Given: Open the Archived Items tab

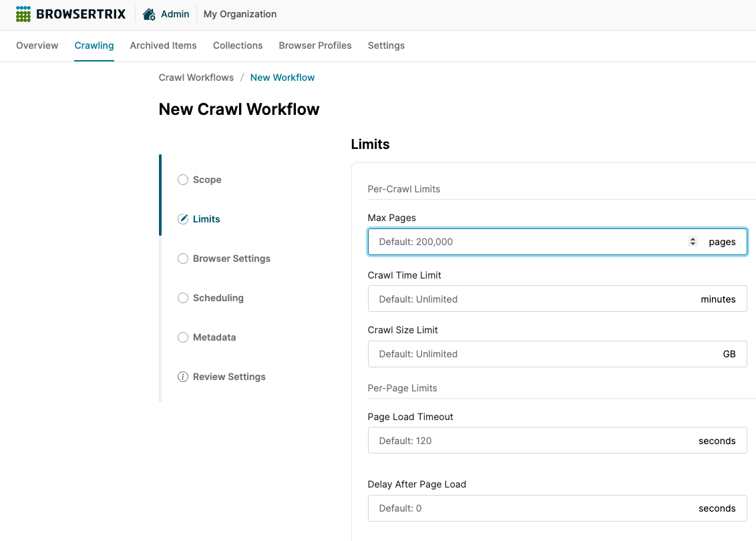Looking at the screenshot, I should [x=164, y=45].
